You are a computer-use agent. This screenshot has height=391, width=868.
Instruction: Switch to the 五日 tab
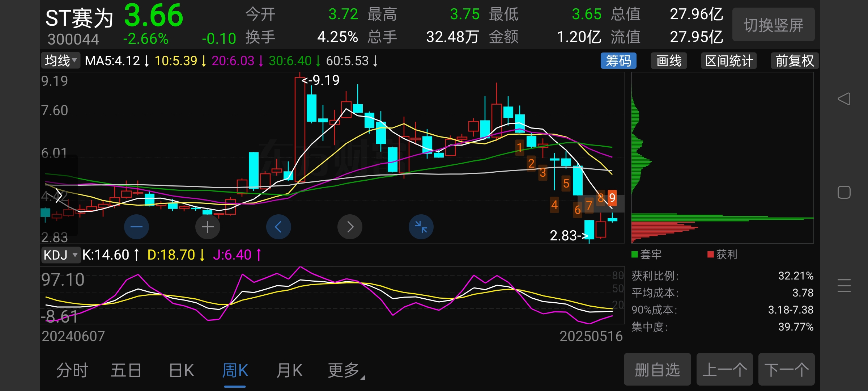126,370
